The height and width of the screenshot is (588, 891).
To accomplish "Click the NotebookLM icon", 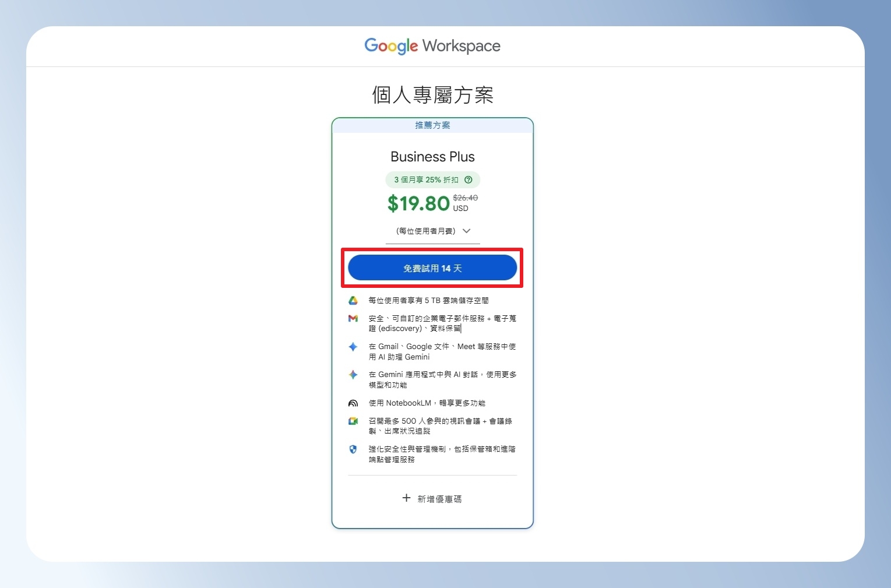I will tap(353, 403).
